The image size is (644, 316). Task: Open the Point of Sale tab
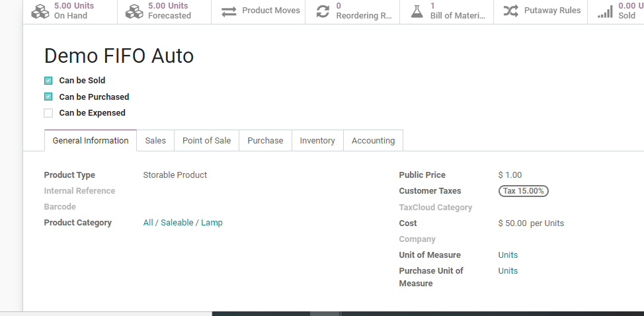tap(206, 141)
